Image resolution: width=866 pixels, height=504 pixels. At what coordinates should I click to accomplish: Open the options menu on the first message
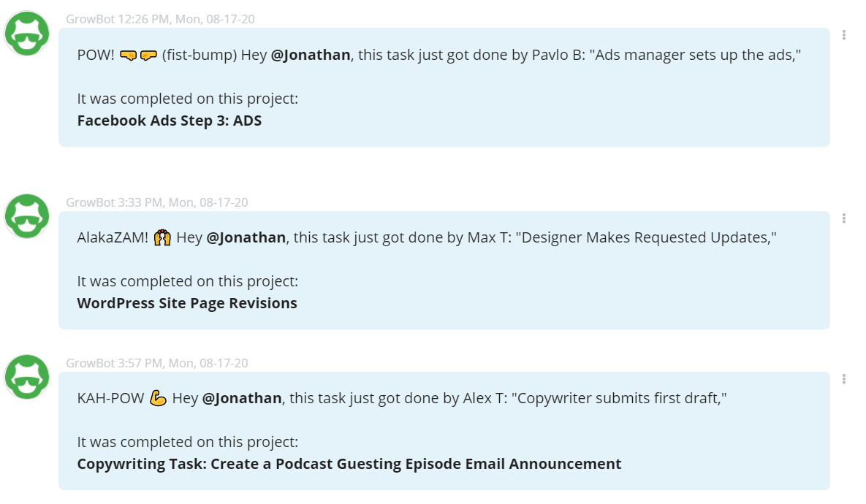click(x=844, y=34)
